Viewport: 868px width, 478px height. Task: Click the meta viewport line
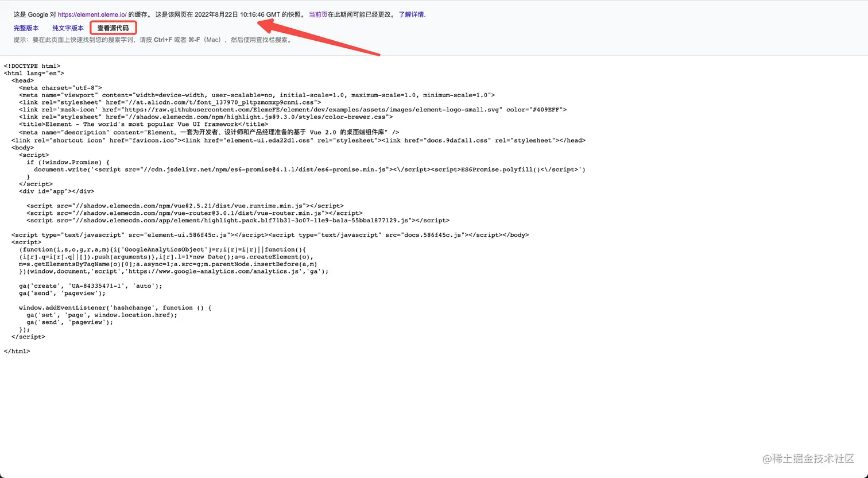coord(257,95)
